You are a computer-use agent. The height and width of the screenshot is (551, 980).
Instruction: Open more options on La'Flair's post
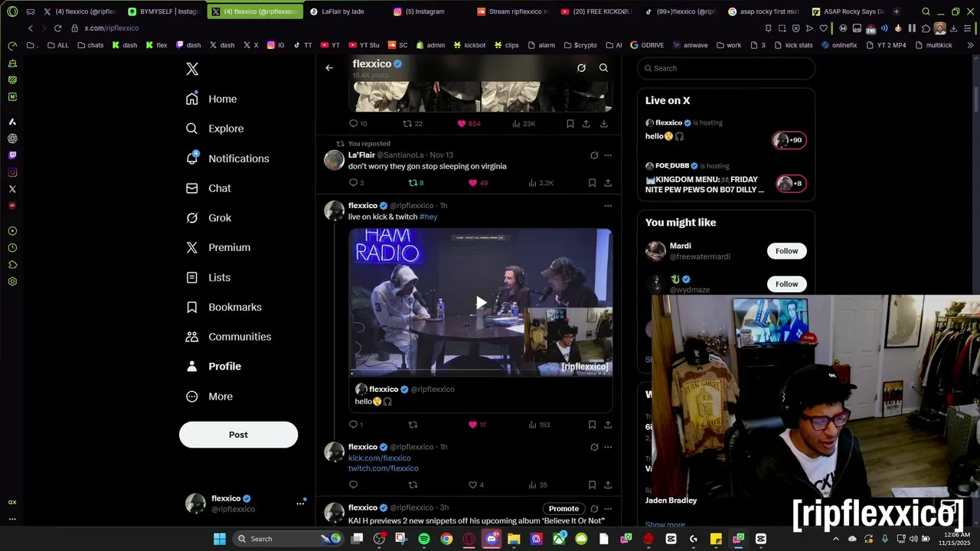pos(608,155)
